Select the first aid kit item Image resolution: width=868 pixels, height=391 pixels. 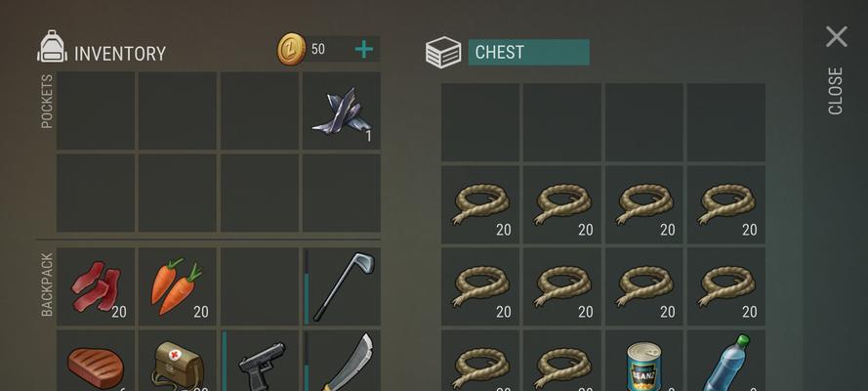177,361
